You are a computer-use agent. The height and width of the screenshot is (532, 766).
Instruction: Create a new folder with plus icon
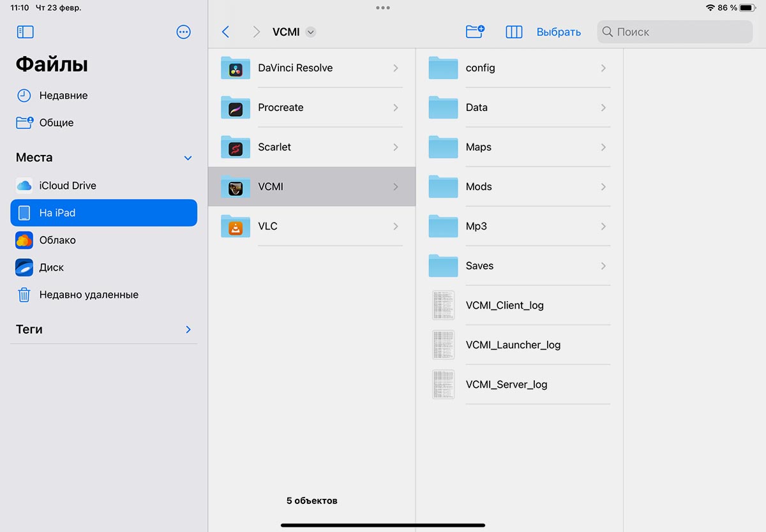pyautogui.click(x=475, y=31)
